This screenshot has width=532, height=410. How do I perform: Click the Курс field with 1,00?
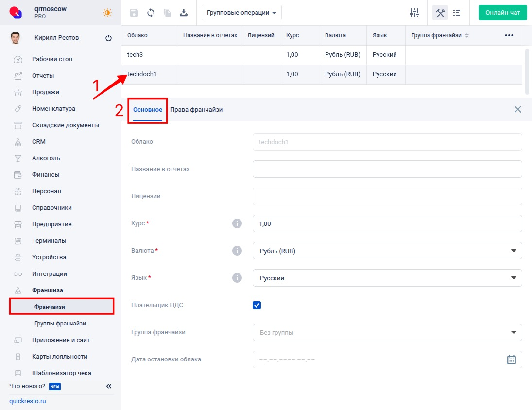click(387, 223)
